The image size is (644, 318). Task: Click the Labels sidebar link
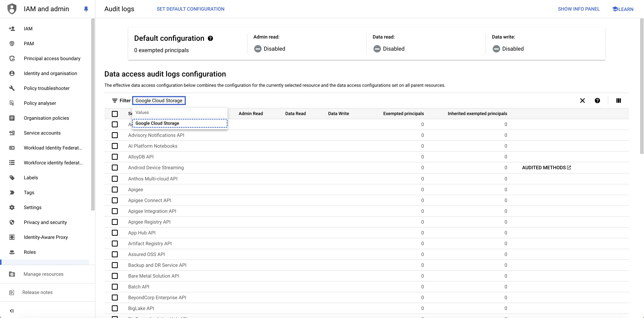pos(31,178)
